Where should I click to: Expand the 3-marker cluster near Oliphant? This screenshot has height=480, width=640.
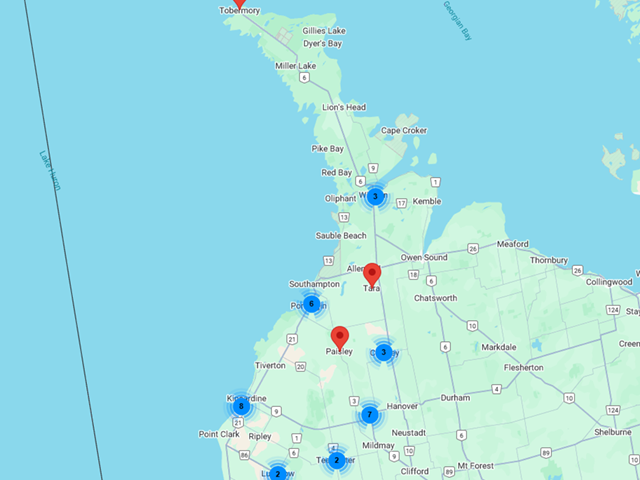[x=375, y=196]
